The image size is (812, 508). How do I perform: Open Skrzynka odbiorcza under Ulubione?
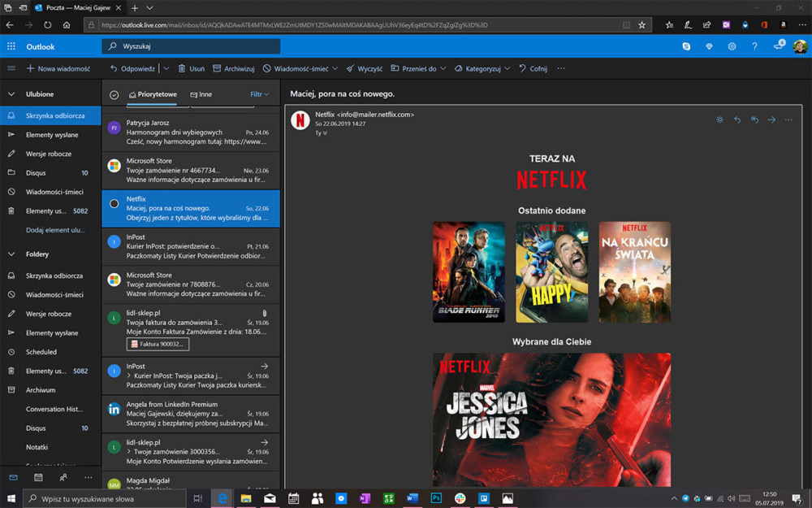(50, 115)
